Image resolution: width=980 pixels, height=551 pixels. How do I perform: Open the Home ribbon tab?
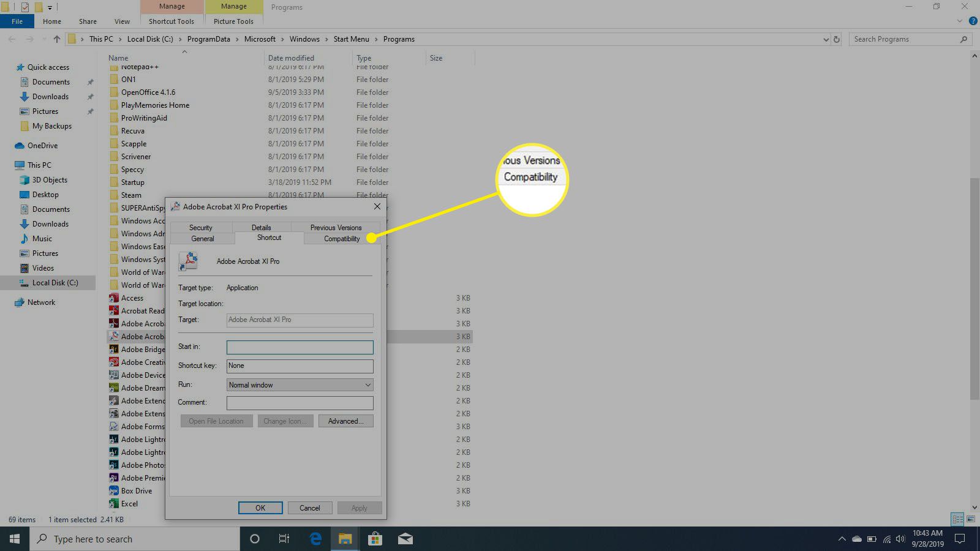52,21
